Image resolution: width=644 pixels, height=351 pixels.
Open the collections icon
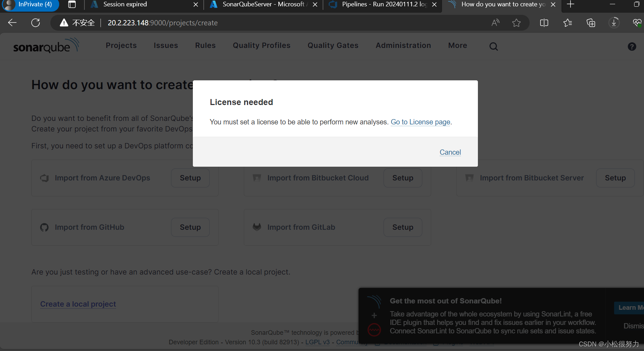pyautogui.click(x=591, y=23)
